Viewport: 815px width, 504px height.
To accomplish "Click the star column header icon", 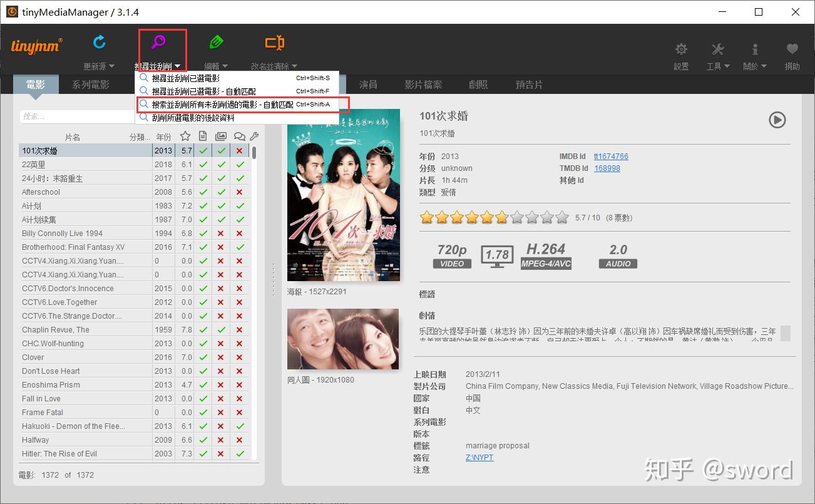I will [x=185, y=135].
